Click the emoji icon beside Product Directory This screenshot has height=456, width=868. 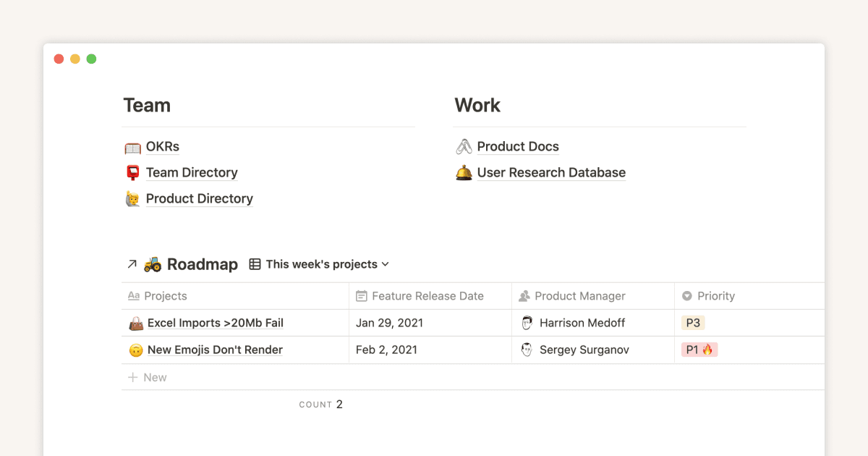pyautogui.click(x=132, y=198)
